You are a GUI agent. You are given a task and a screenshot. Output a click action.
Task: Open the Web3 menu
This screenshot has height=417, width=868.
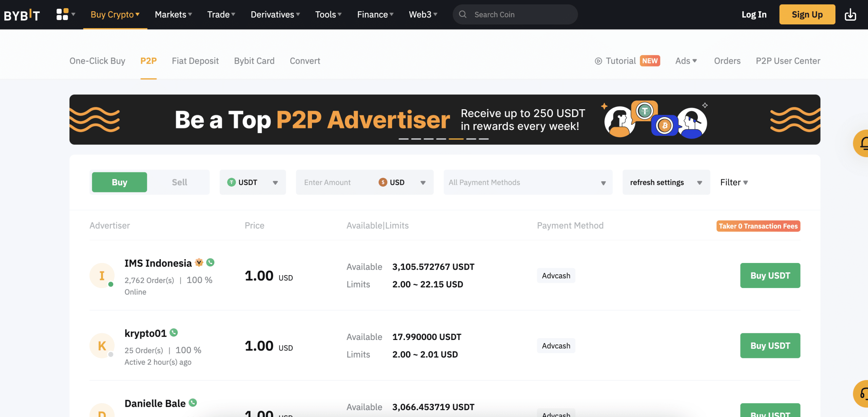pyautogui.click(x=423, y=15)
